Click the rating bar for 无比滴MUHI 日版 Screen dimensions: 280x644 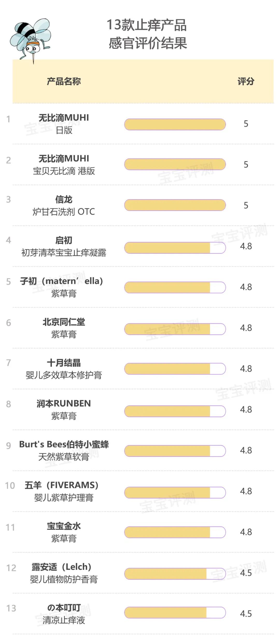click(x=175, y=124)
